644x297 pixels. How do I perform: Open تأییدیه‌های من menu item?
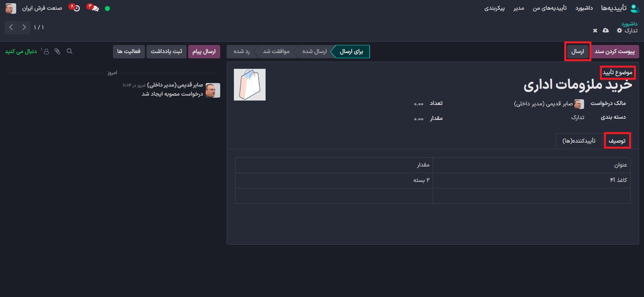[549, 8]
